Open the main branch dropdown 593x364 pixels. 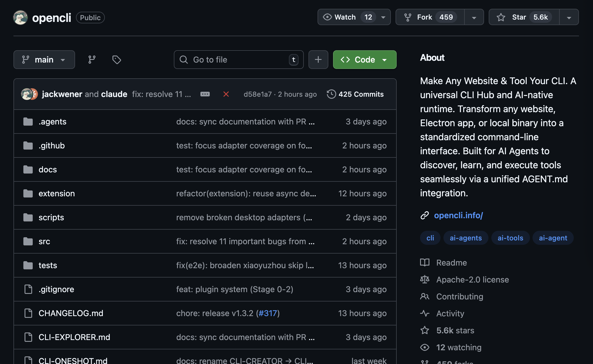pyautogui.click(x=44, y=60)
